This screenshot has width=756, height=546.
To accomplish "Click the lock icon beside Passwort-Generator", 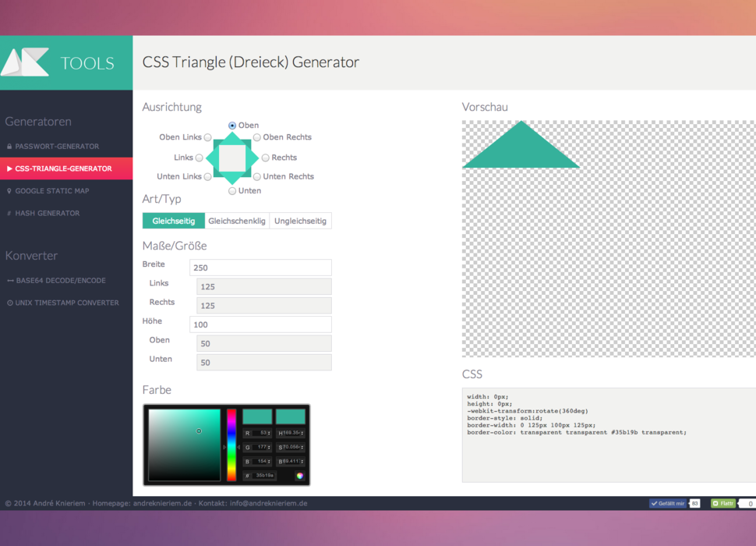I will pyautogui.click(x=9, y=147).
